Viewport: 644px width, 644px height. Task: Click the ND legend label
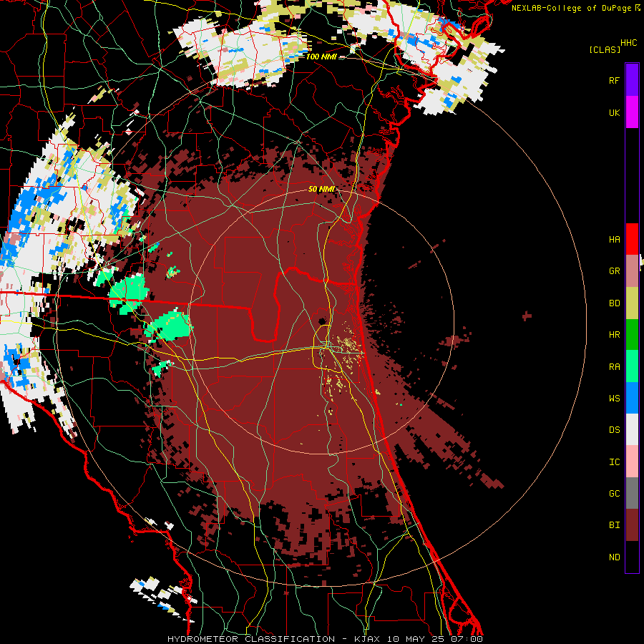[614, 557]
